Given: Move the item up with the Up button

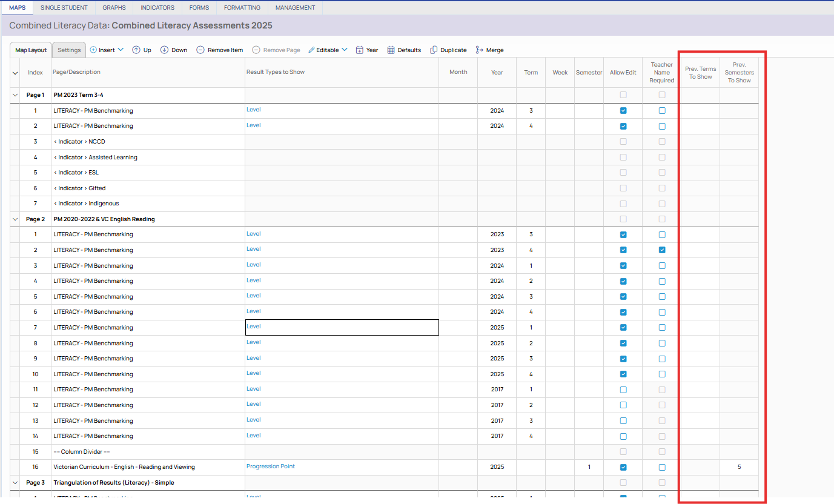Looking at the screenshot, I should (x=142, y=50).
